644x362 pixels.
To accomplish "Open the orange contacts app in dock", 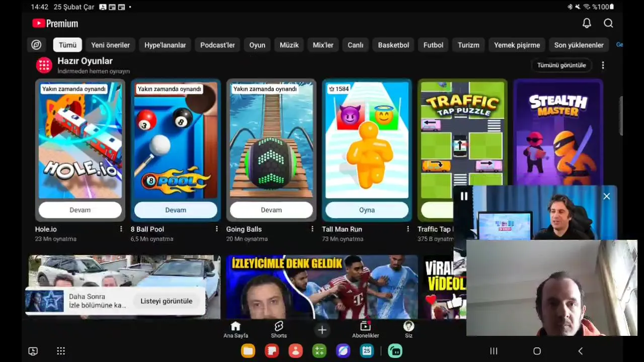I will [295, 351].
